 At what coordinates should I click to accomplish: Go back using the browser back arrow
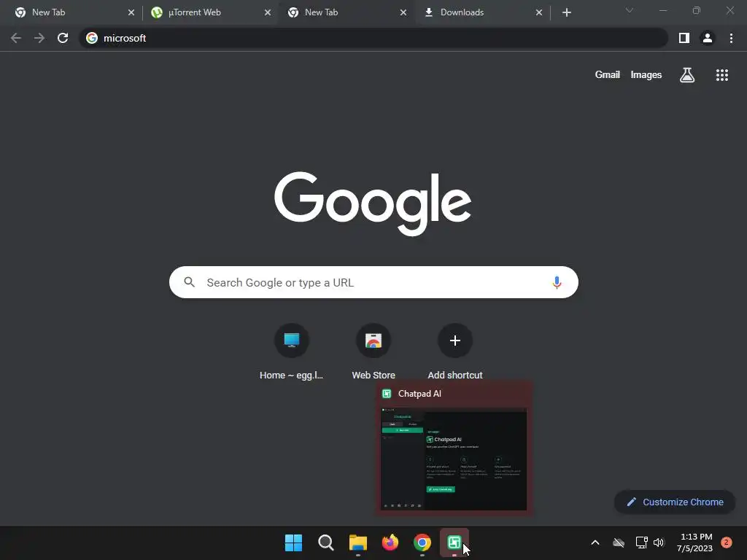(16, 38)
